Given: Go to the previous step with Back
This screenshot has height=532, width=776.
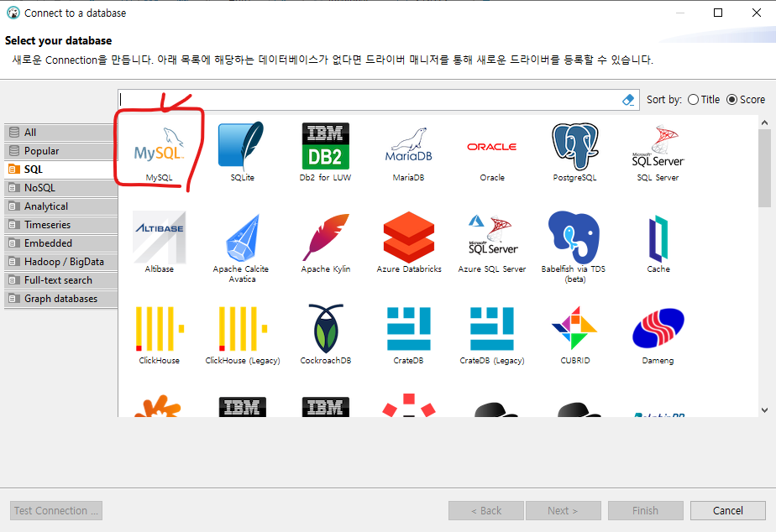Looking at the screenshot, I should click(x=486, y=511).
